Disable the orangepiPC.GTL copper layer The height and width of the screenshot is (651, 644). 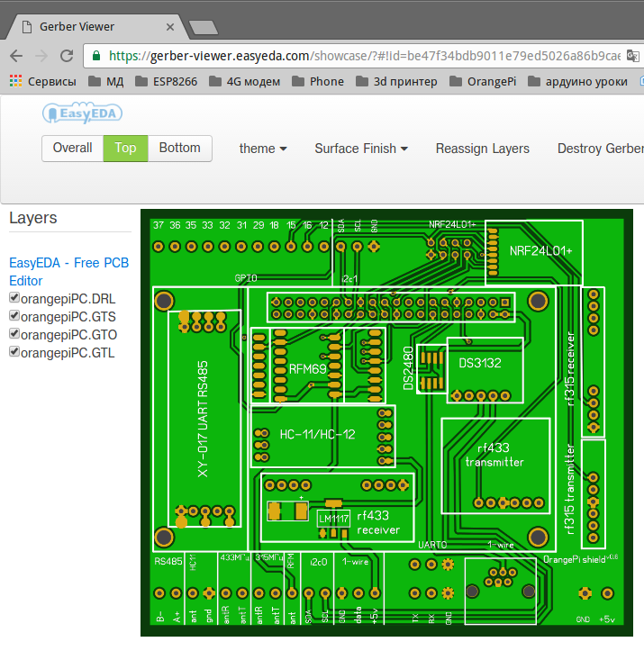pos(14,351)
